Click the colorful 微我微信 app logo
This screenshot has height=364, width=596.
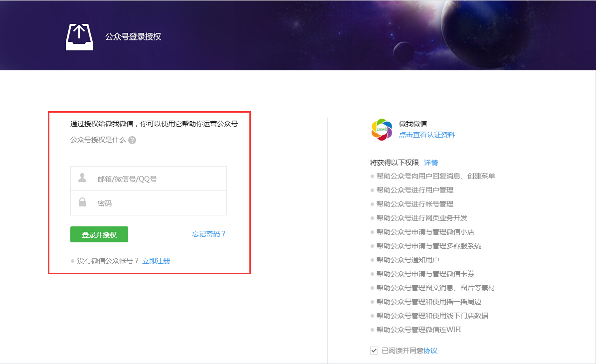click(x=382, y=129)
